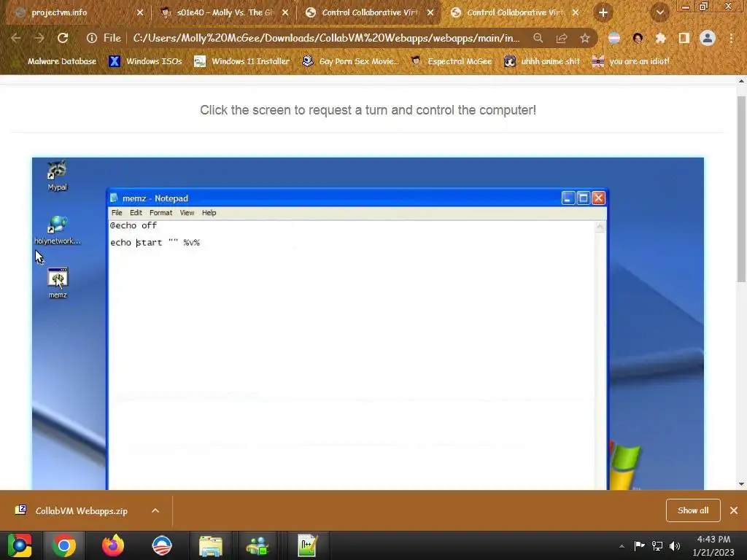The height and width of the screenshot is (560, 747).
Task: Toggle the browser side panel icon
Action: pyautogui.click(x=684, y=38)
